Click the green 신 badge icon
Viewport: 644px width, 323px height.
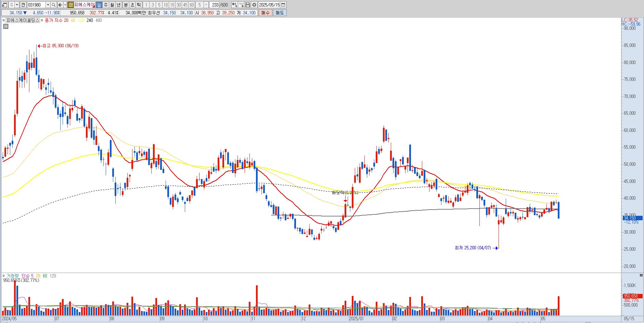[70, 5]
